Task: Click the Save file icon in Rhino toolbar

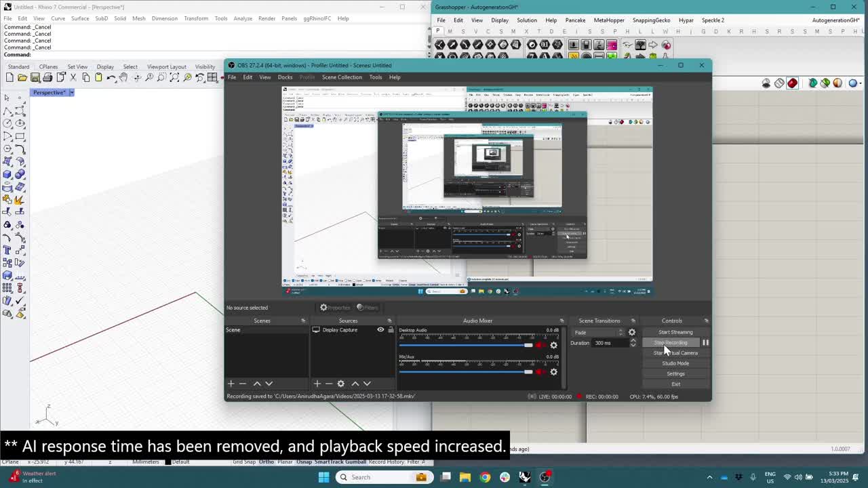Action: [x=35, y=77]
